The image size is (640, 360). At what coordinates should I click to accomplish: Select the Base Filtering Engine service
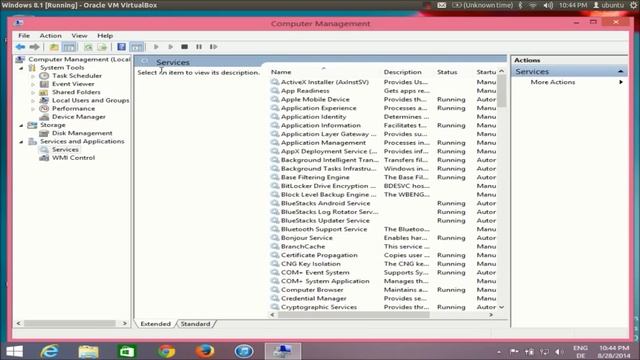coord(315,177)
